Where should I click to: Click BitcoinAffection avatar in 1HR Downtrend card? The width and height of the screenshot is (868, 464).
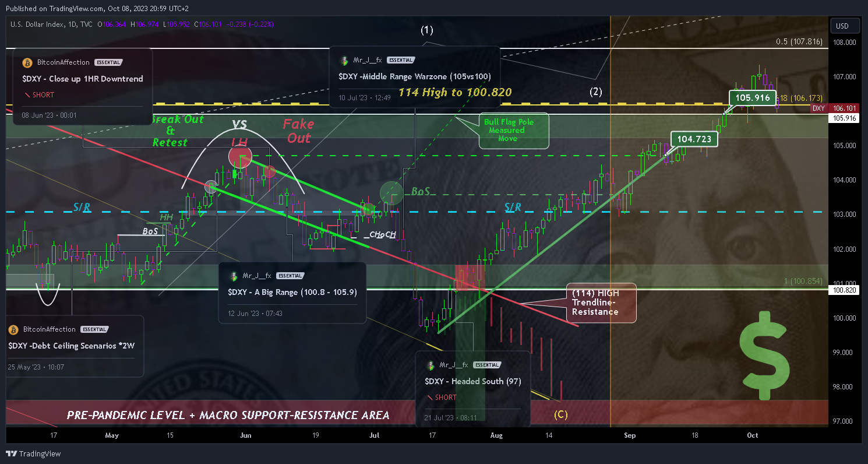click(x=26, y=62)
